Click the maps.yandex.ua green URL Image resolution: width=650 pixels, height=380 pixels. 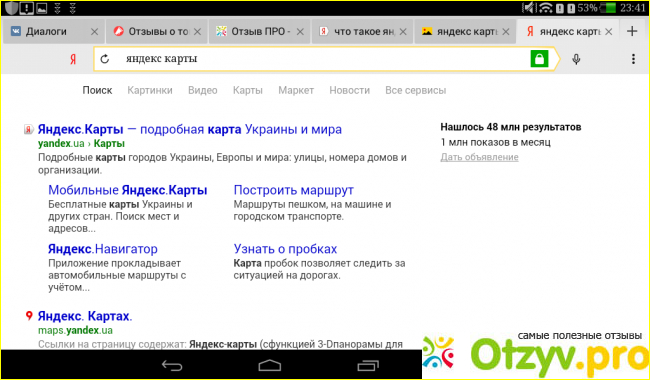(x=75, y=331)
